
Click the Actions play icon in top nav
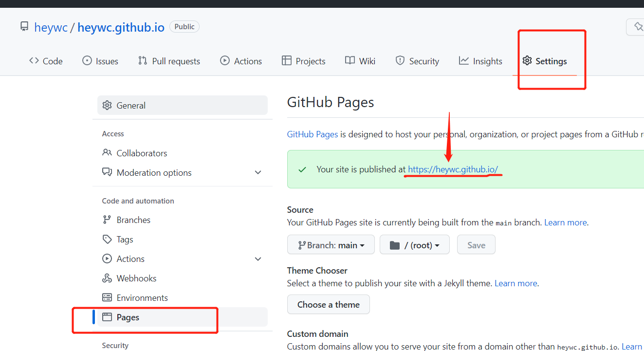225,60
